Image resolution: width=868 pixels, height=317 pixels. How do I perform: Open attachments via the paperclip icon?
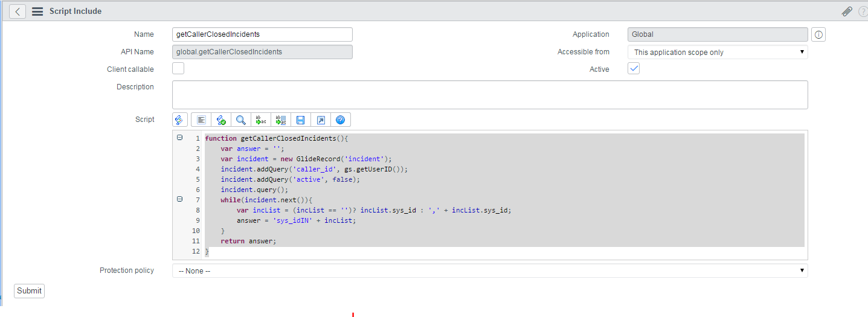(847, 11)
